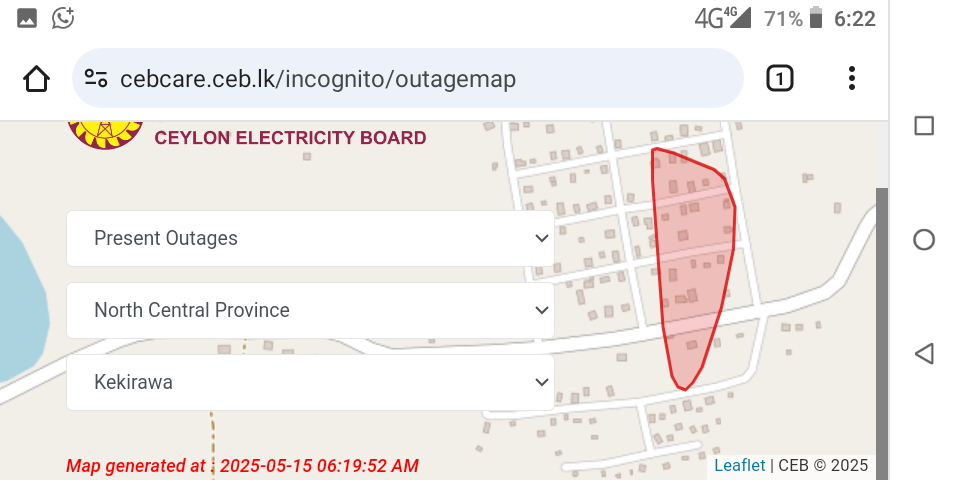Click the CEYLON ELECTRICITY BOARD heading text
Screen dimensions: 960x480
(x=290, y=138)
